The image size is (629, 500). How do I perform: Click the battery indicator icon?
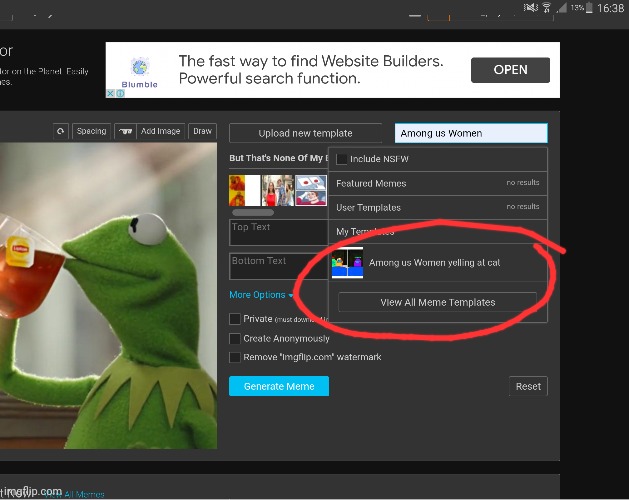[588, 8]
